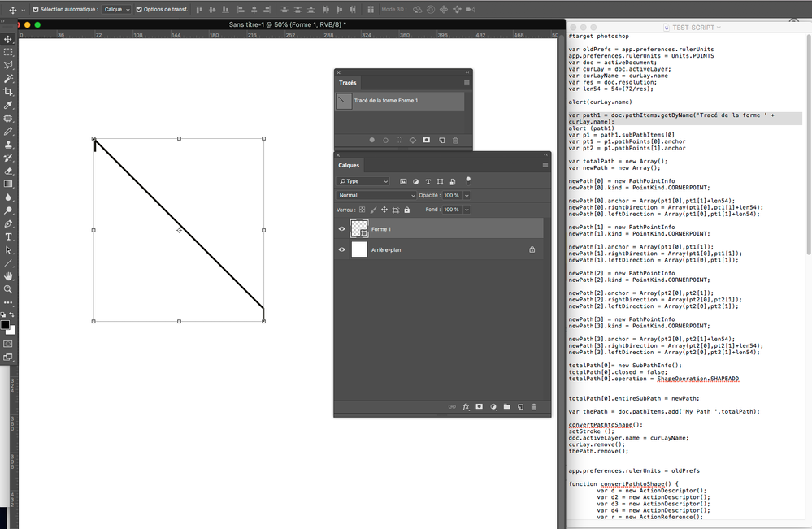Select the Sans titre-1 document tab

tap(288, 24)
